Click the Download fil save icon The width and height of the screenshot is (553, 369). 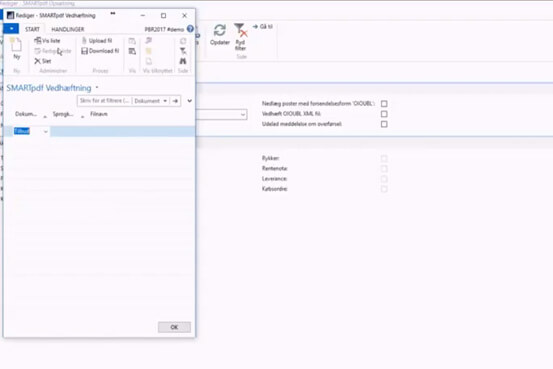point(85,51)
